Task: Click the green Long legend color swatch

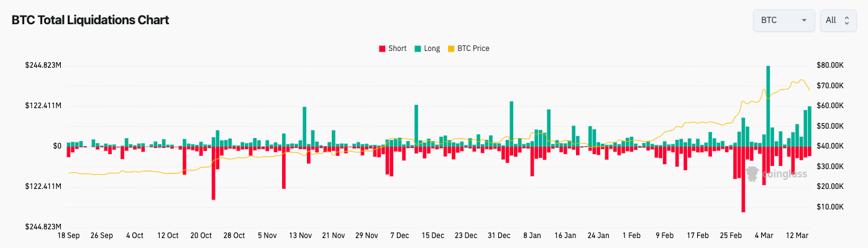Action: pyautogui.click(x=418, y=48)
